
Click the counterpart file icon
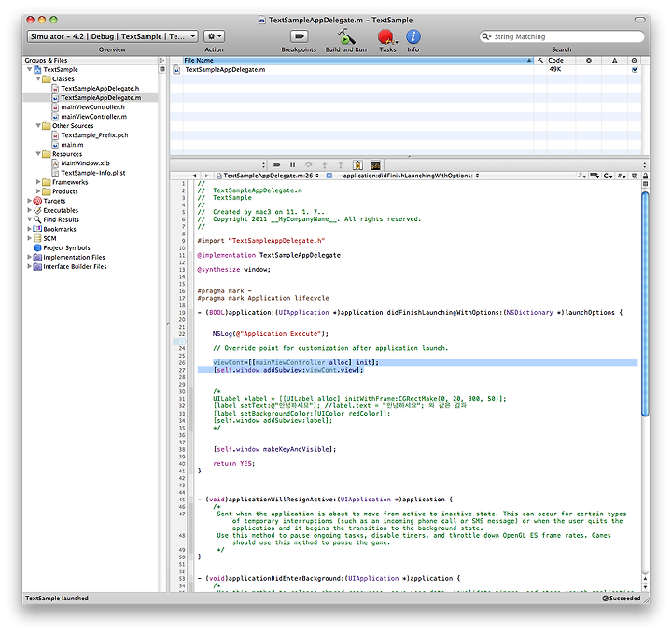(x=635, y=176)
